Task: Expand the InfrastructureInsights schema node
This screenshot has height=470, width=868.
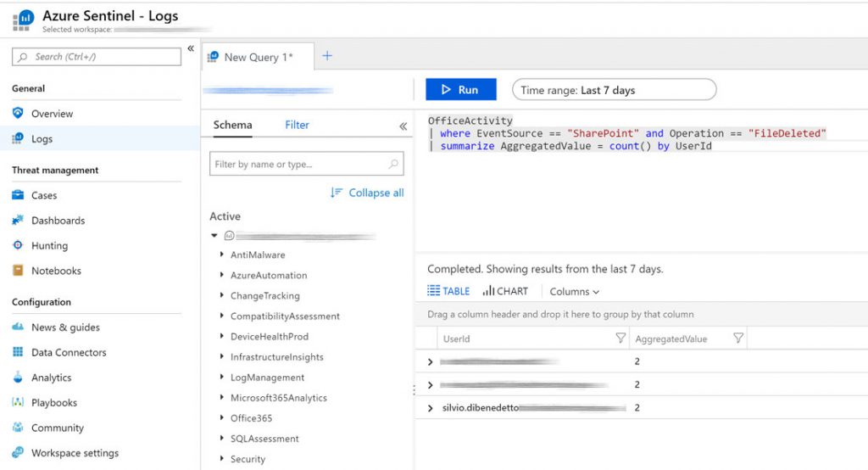Action: [221, 356]
